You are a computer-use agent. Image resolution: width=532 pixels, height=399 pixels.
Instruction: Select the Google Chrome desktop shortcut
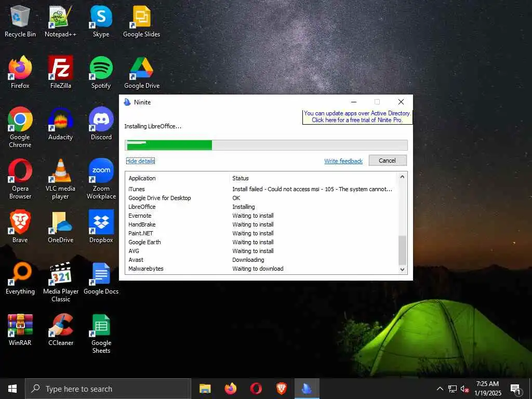20,128
